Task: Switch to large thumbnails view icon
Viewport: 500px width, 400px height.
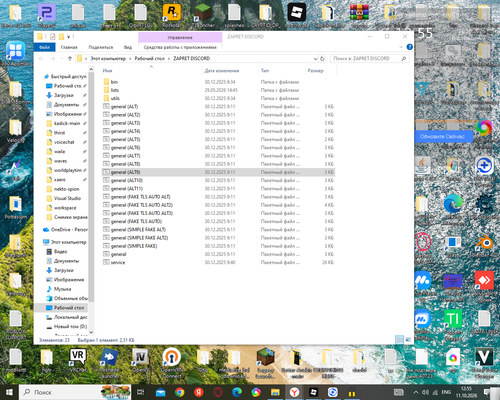Action: (x=408, y=339)
